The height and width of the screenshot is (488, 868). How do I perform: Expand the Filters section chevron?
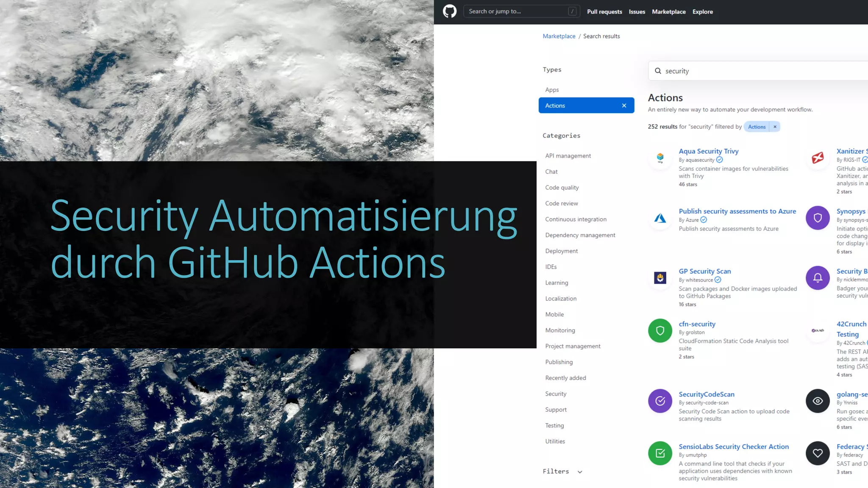click(580, 472)
